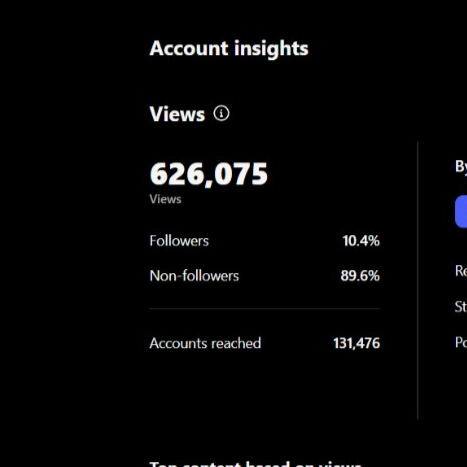Click the 626,075 total views number
Viewport: 467px width, 467px height.
(x=209, y=174)
